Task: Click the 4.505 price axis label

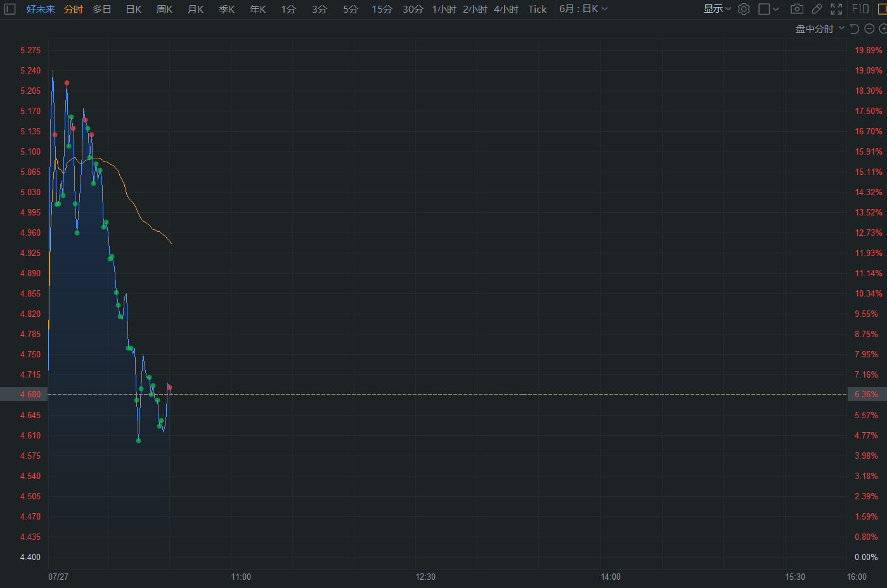Action: click(x=30, y=496)
